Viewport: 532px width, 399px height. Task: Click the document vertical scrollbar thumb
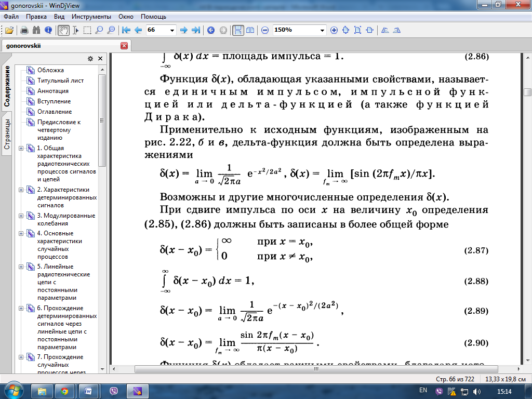tap(527, 92)
